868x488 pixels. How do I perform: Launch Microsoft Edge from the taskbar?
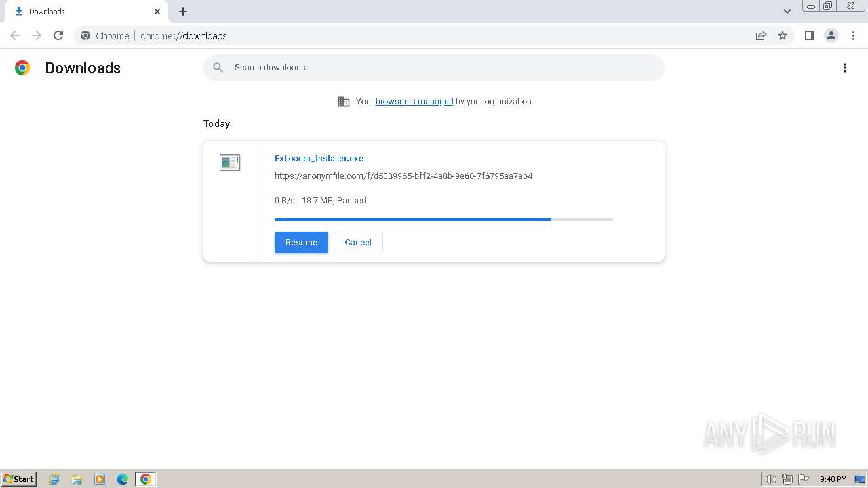tap(123, 479)
